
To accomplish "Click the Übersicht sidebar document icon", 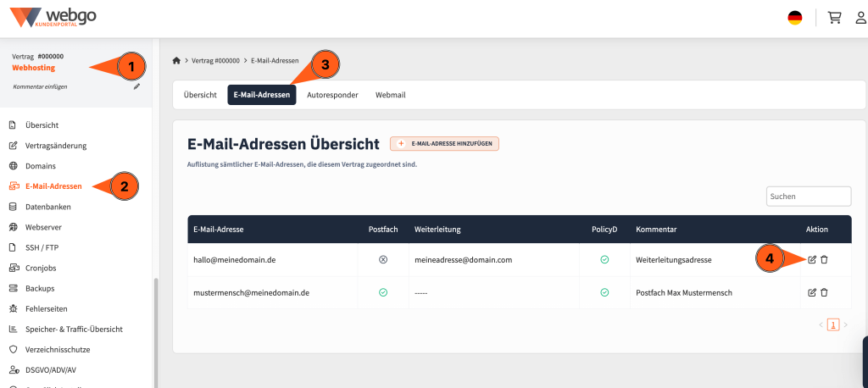I will coord(14,125).
